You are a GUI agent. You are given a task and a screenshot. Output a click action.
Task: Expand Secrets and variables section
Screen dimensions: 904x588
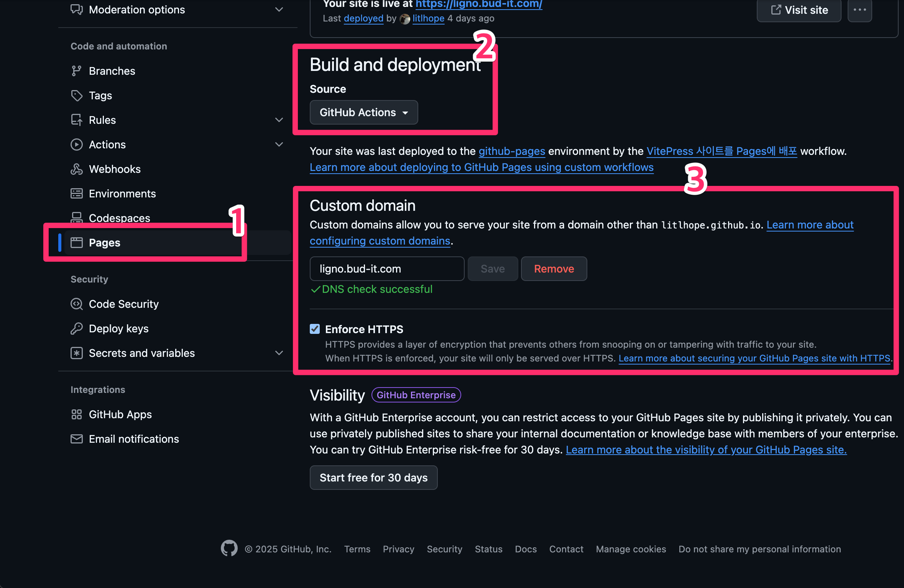(279, 353)
